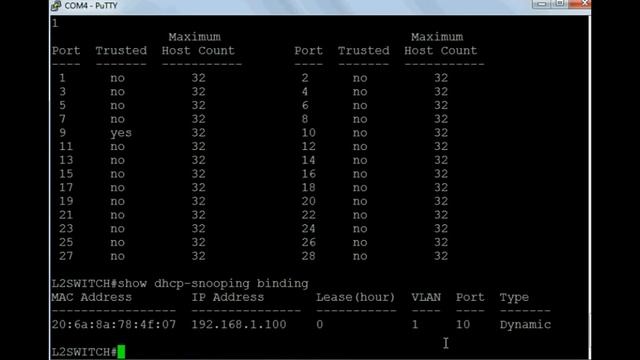Click port number 20 in the right table
The height and width of the screenshot is (360, 640).
[309, 201]
